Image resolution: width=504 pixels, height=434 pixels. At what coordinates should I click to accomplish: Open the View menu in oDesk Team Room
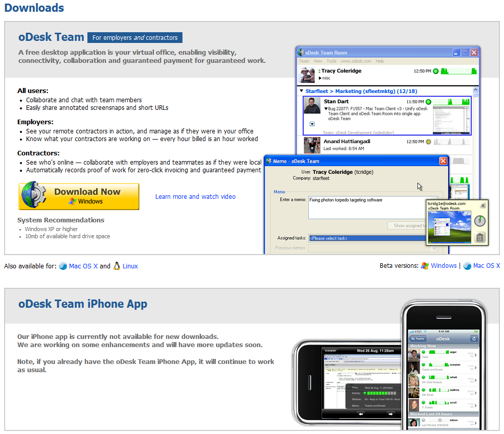point(318,61)
